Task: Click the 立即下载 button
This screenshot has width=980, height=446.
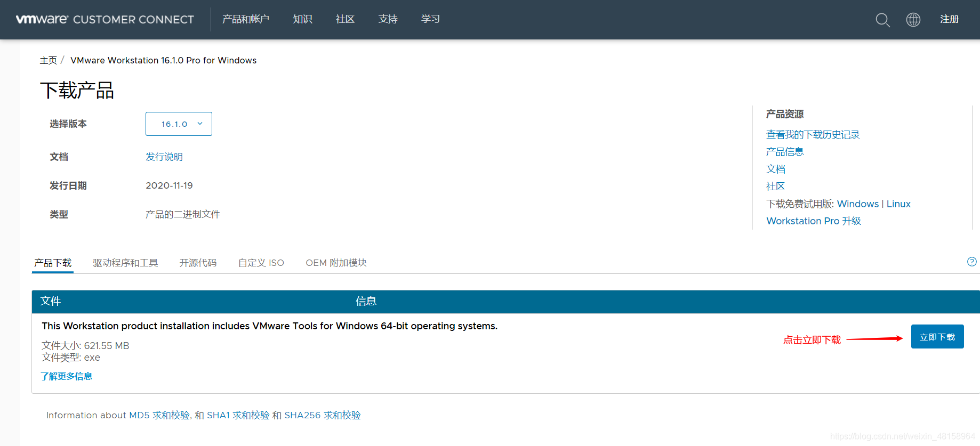Action: (937, 337)
